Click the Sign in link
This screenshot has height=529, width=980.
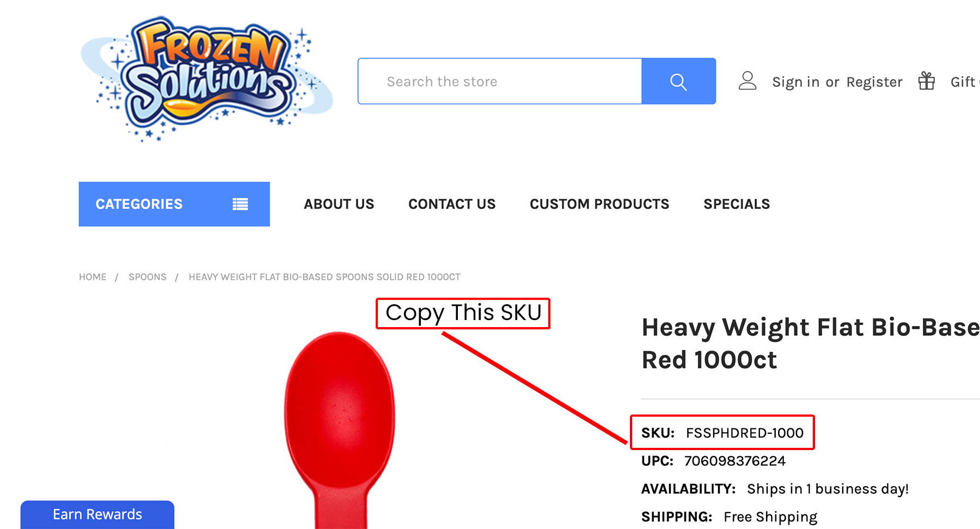click(x=795, y=82)
